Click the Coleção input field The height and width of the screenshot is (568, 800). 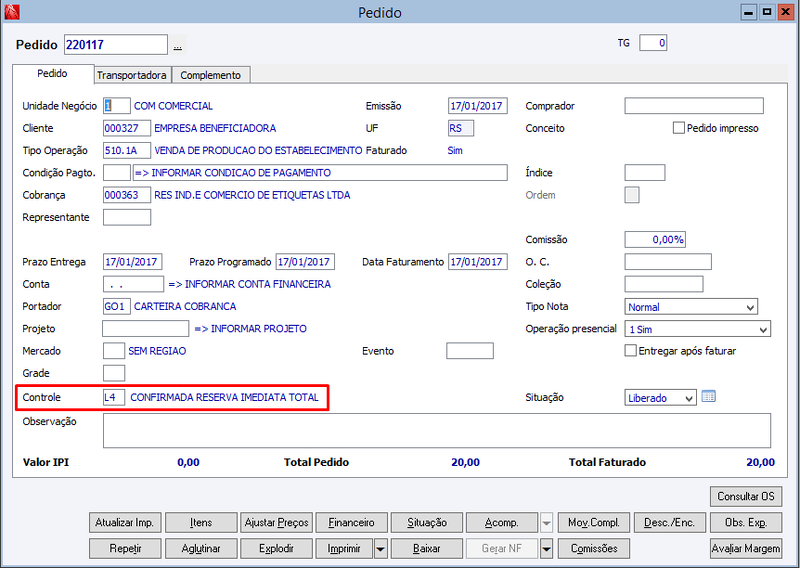(x=664, y=284)
